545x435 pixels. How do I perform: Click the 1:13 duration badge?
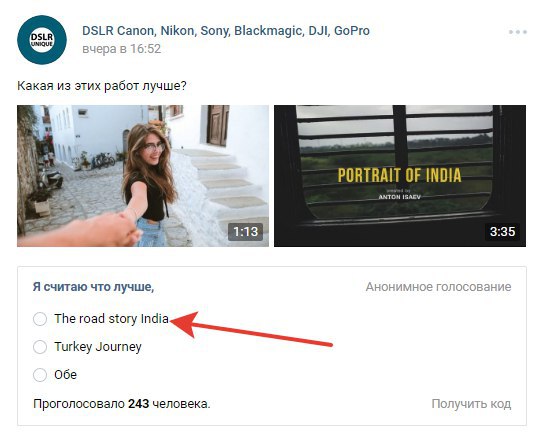pyautogui.click(x=245, y=231)
